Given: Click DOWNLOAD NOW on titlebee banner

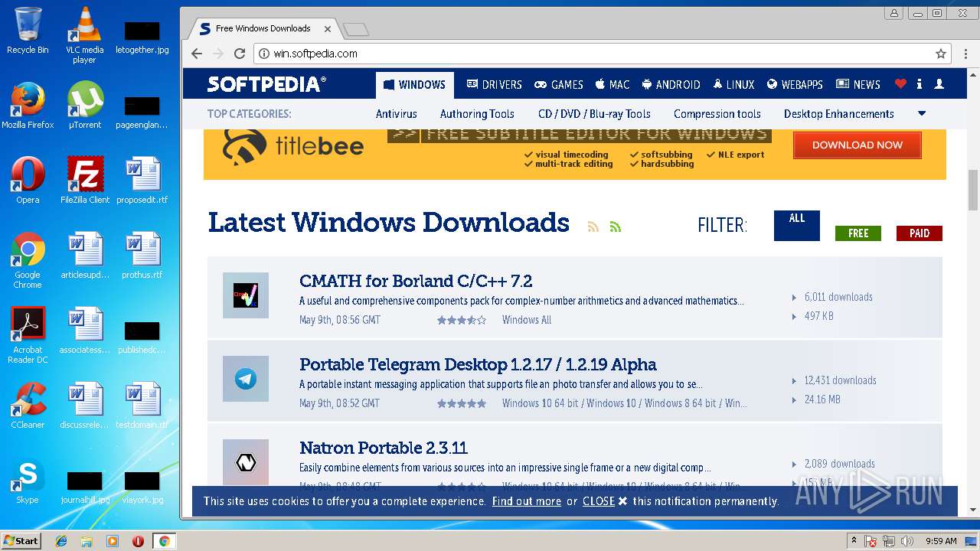Looking at the screenshot, I should (857, 145).
